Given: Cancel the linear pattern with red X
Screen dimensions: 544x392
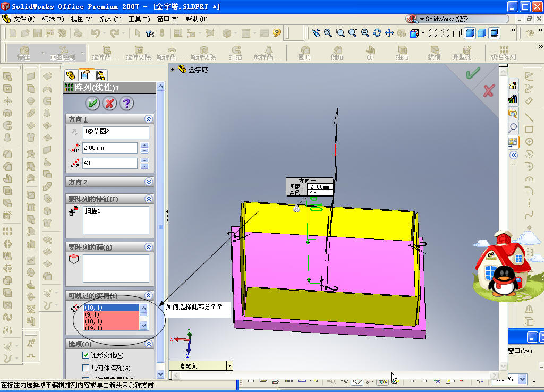Looking at the screenshot, I should coord(109,103).
